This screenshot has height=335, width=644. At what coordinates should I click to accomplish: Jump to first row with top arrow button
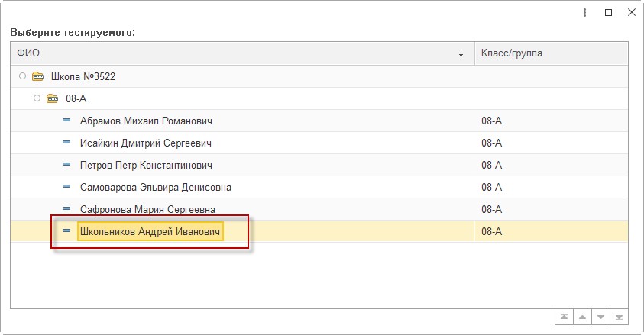coord(565,317)
